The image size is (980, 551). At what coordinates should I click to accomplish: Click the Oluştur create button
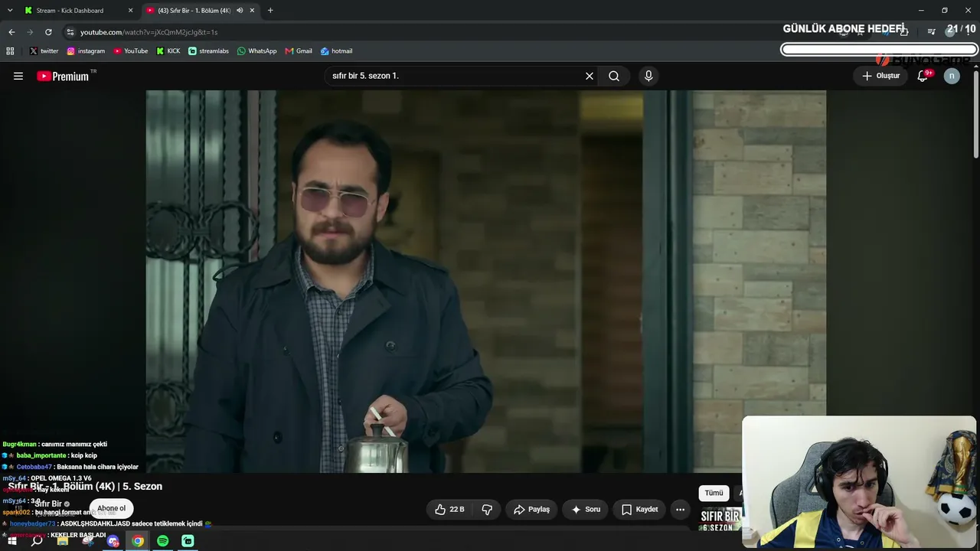click(x=881, y=76)
